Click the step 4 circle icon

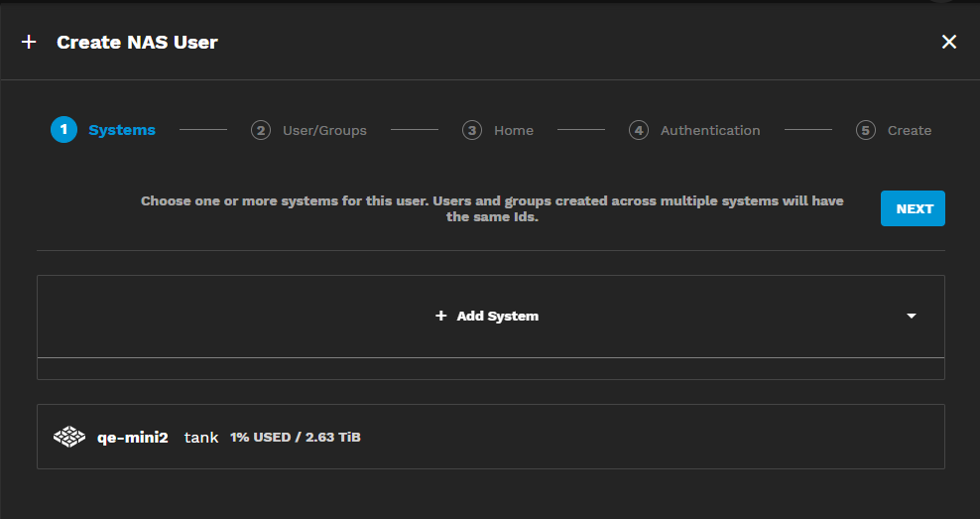tap(639, 130)
